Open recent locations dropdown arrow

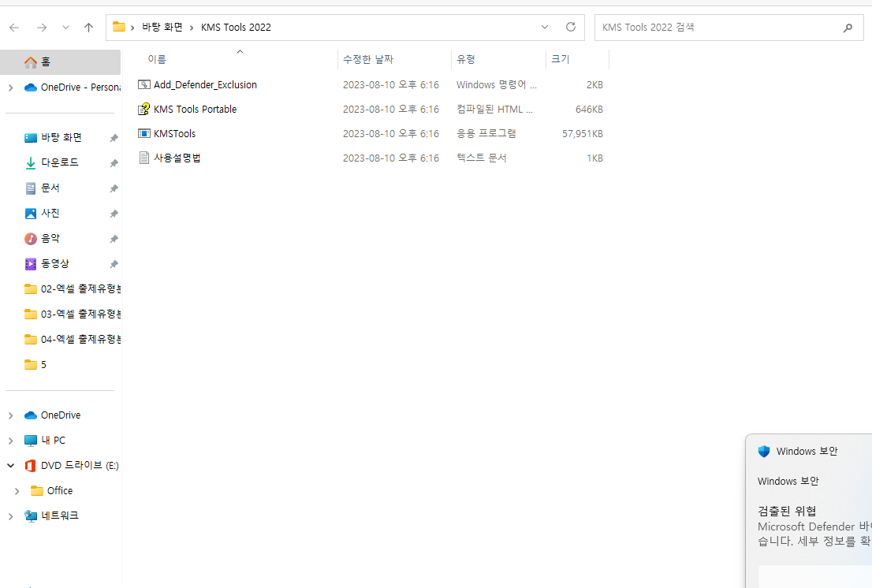65,28
